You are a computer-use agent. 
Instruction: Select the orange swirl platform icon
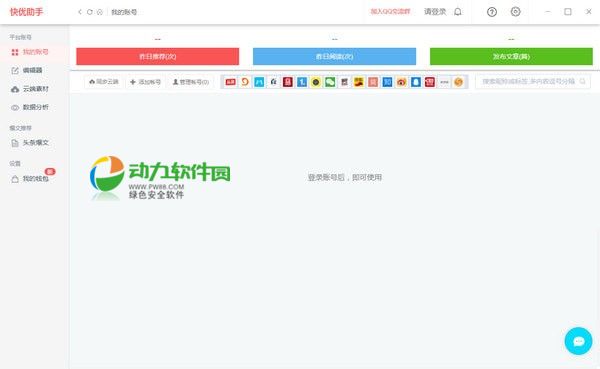click(245, 82)
